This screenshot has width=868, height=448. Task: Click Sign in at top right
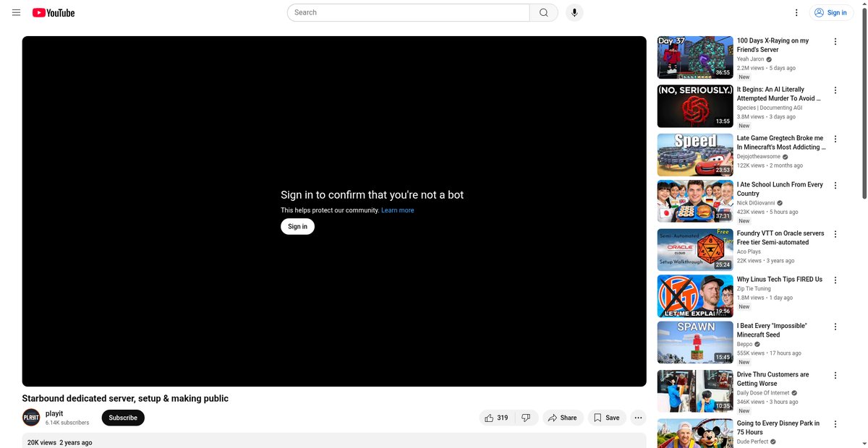coord(832,12)
